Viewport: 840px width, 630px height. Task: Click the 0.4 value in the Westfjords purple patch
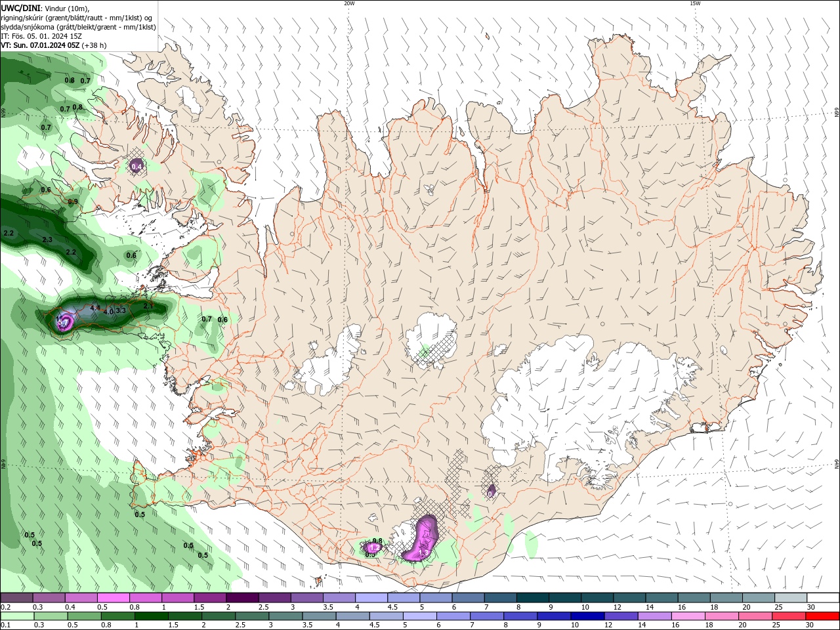[x=136, y=167]
